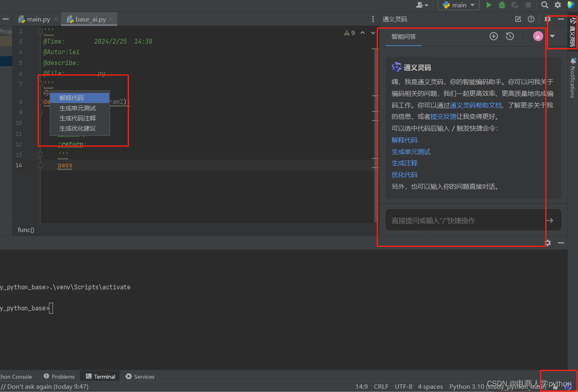Click the 生成注释 link in chat panel
Image resolution: width=578 pixels, height=392 pixels.
point(405,163)
